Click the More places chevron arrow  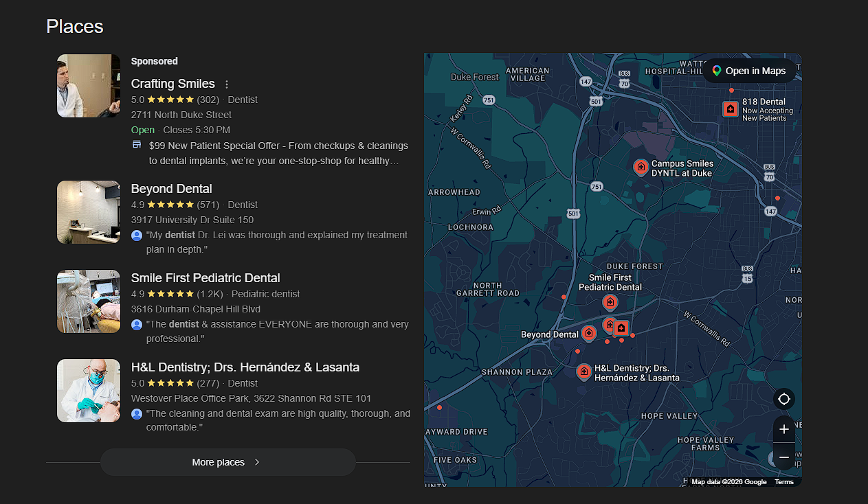tap(257, 462)
